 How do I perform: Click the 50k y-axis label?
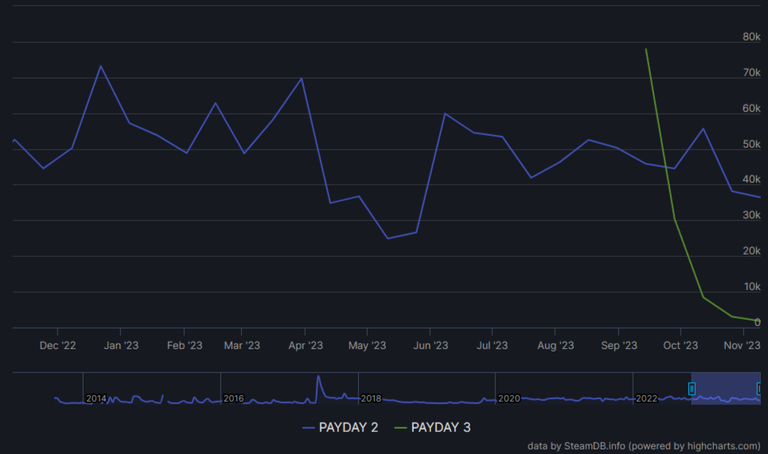click(751, 144)
